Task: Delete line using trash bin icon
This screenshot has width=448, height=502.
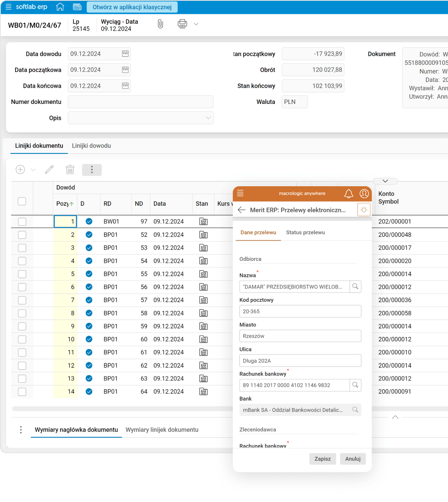Action: pos(70,170)
